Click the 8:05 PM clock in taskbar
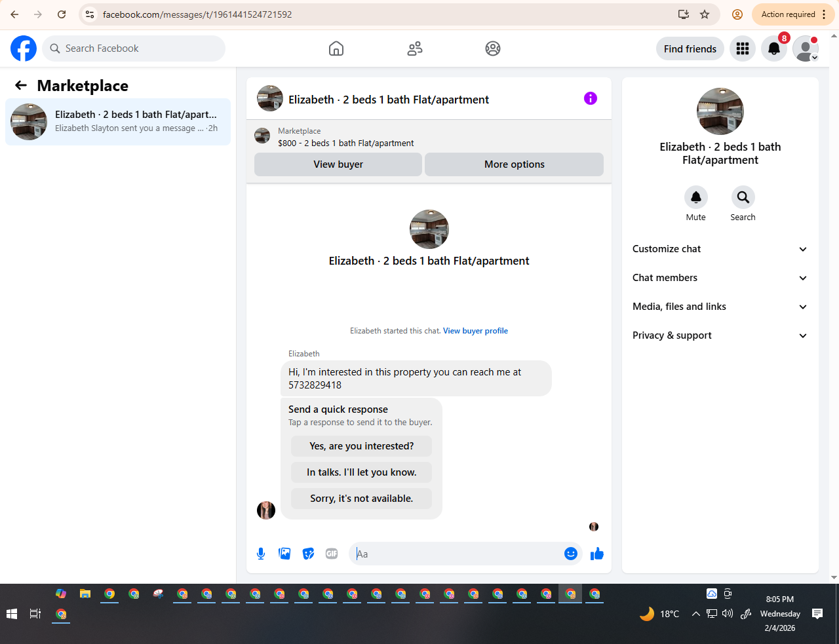839x644 pixels. coord(780,599)
